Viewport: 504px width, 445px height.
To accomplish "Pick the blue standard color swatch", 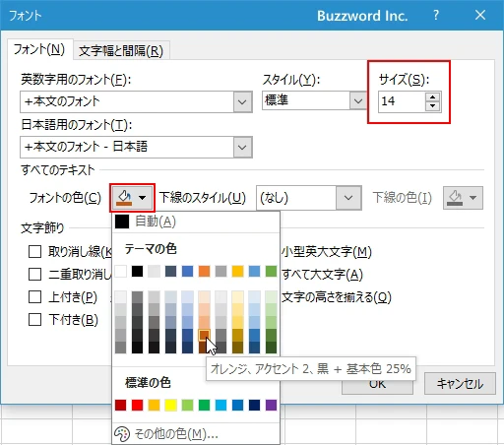I will (237, 406).
